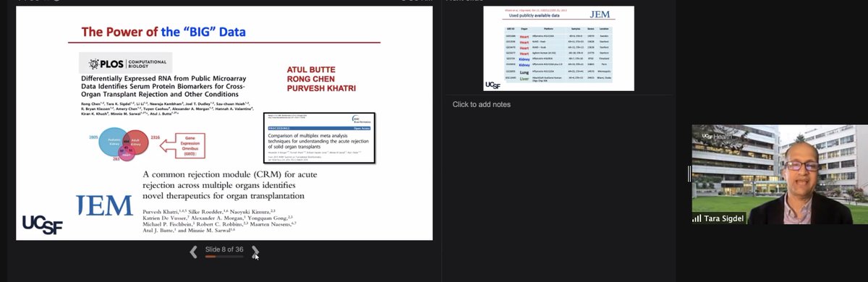868x282 pixels.
Task: Click the signal strength icon beside Tara Sigdel
Action: click(x=697, y=218)
